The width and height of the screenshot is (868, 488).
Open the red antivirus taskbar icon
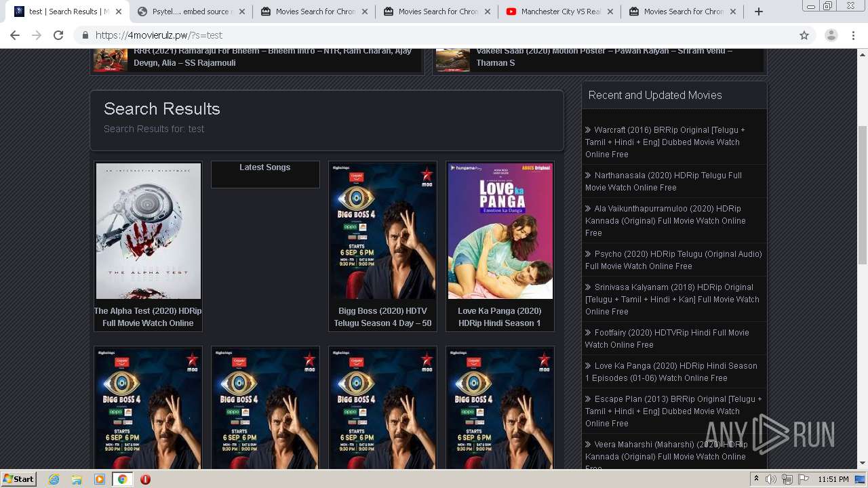pyautogui.click(x=145, y=479)
